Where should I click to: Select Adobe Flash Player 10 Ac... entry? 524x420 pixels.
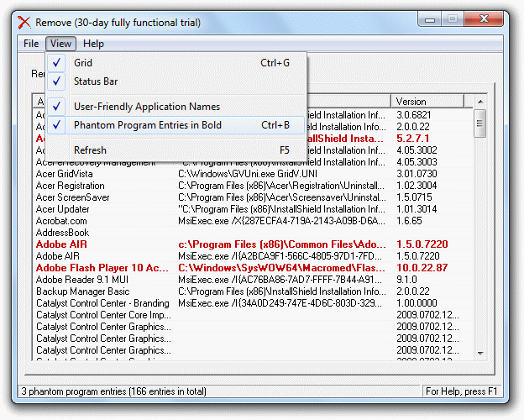[x=102, y=268]
